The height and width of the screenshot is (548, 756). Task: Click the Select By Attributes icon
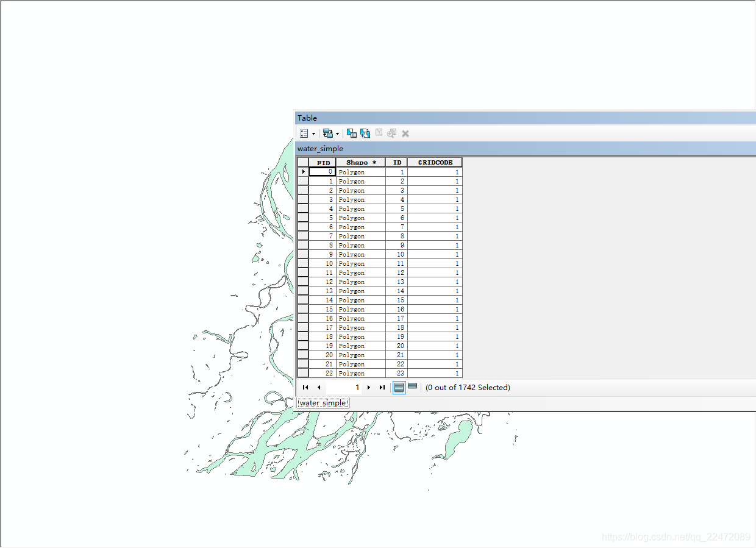352,133
